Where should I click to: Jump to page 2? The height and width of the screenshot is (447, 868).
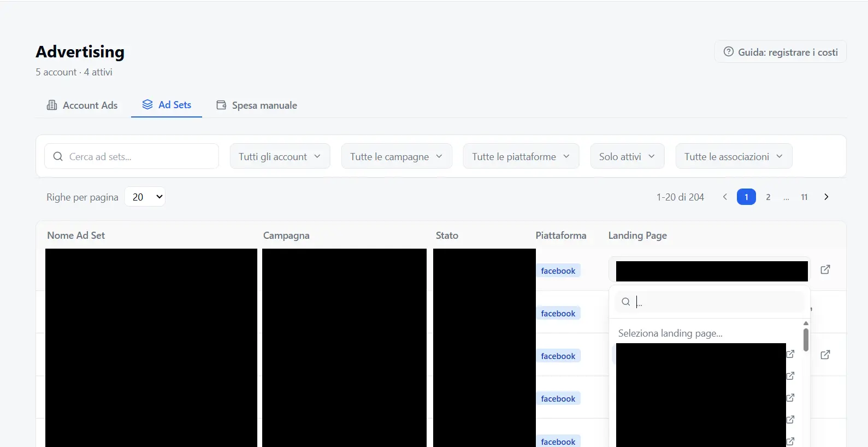click(x=768, y=197)
